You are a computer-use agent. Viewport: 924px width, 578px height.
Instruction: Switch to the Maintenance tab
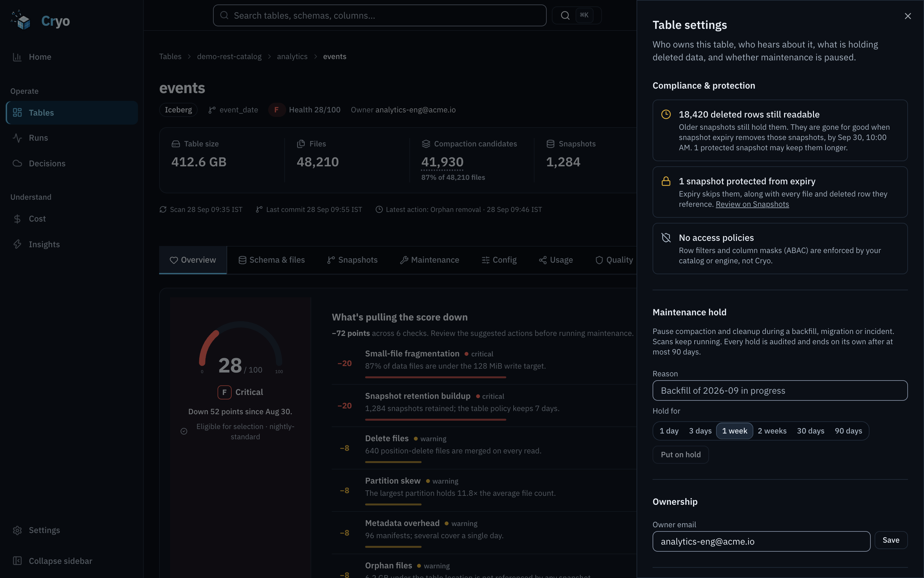tap(430, 260)
